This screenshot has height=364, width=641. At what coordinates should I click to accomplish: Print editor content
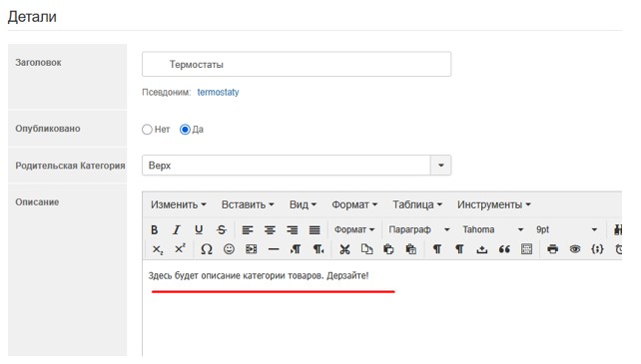553,249
